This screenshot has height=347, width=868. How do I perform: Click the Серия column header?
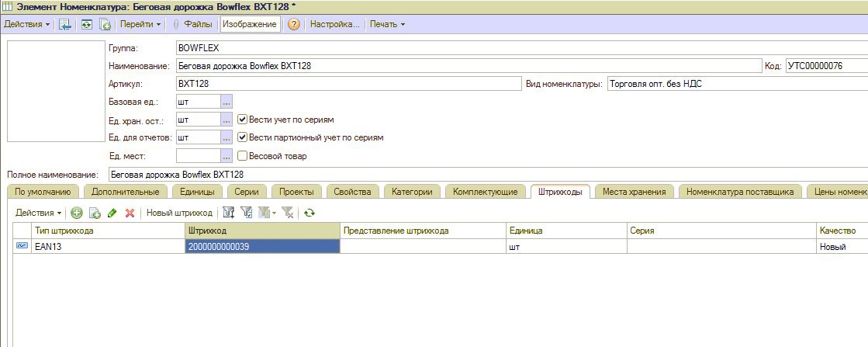721,231
